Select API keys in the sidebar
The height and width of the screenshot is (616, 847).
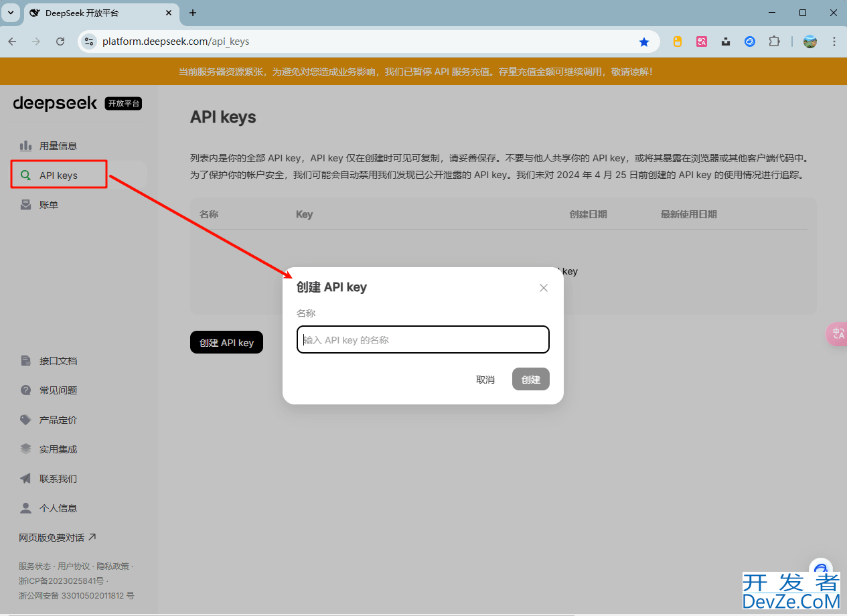[79, 175]
